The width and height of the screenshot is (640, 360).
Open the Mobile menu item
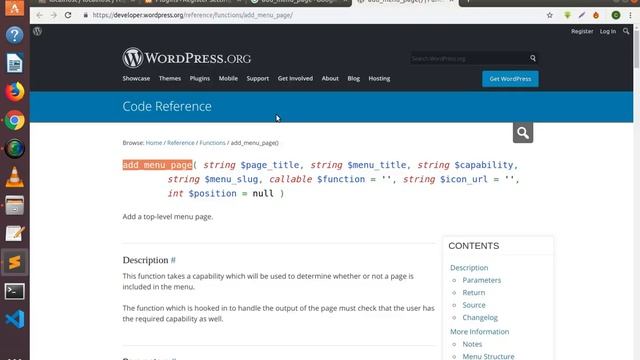pos(228,78)
